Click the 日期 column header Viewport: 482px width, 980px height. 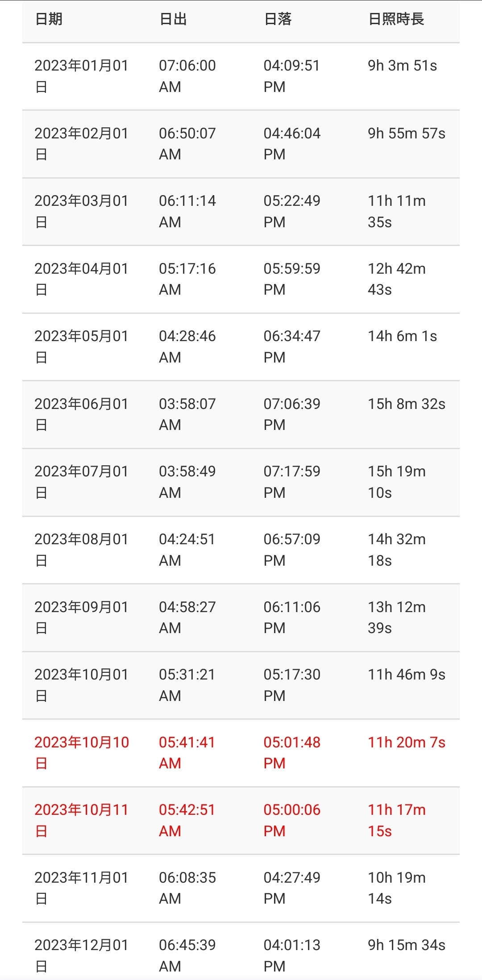[49, 19]
